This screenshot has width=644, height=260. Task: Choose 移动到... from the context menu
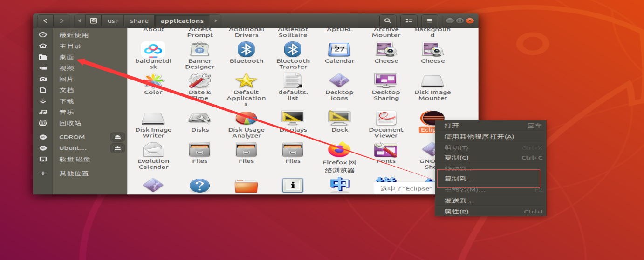[x=490, y=168]
